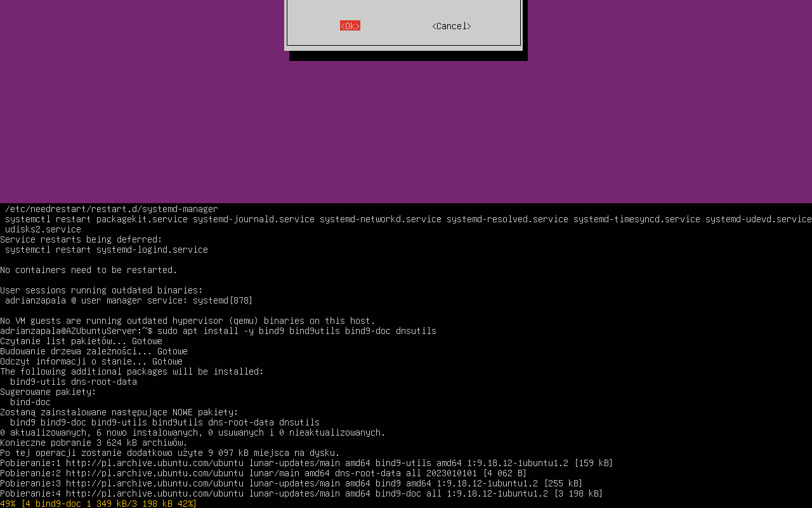Image resolution: width=812 pixels, height=508 pixels.
Task: Select the 'bind-doc' suggested package text
Action: pos(30,402)
